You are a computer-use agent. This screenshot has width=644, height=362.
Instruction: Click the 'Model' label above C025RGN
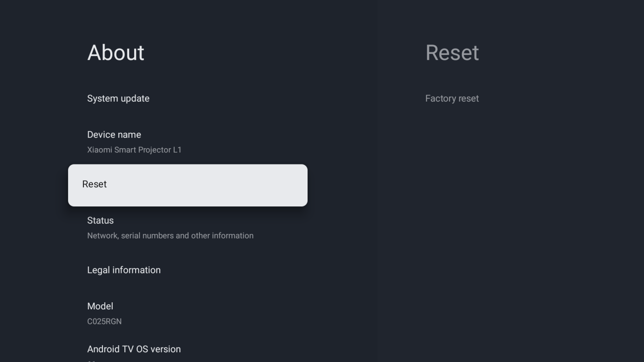[100, 306]
